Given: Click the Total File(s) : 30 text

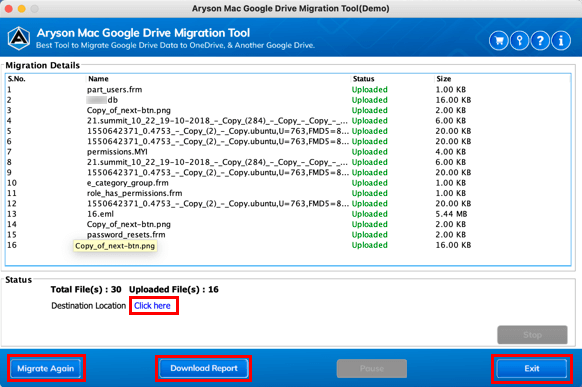Looking at the screenshot, I should [x=86, y=289].
